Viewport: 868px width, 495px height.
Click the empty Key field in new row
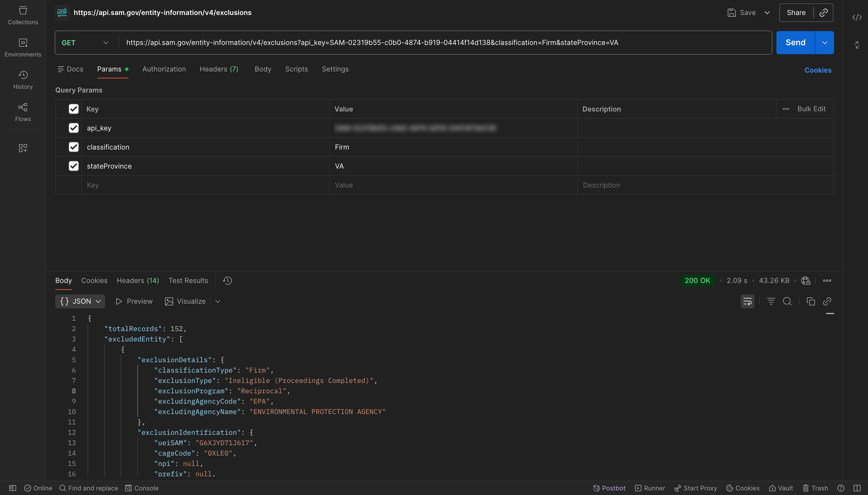205,185
